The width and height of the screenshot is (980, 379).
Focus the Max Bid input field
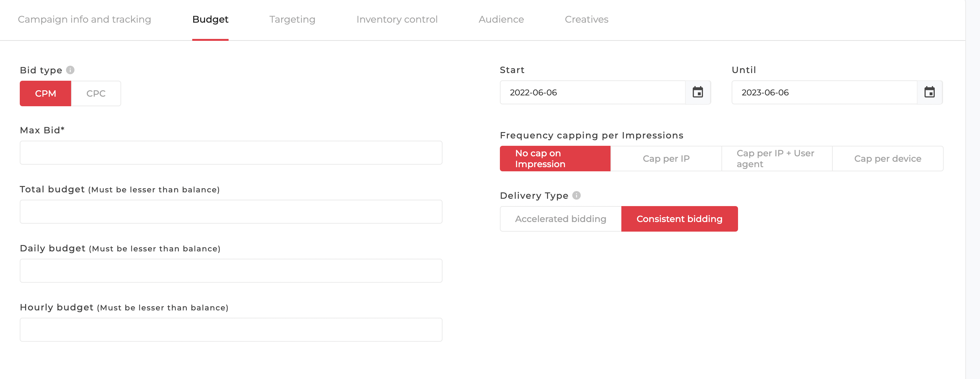pyautogui.click(x=231, y=152)
